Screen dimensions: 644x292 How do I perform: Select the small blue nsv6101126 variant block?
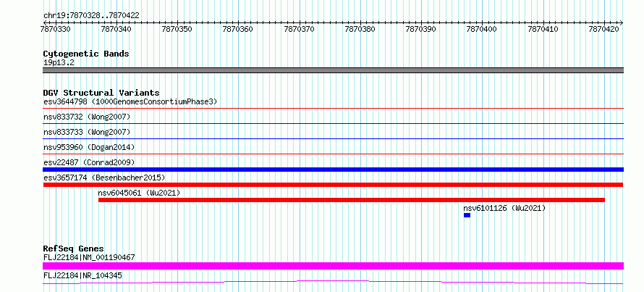467,215
